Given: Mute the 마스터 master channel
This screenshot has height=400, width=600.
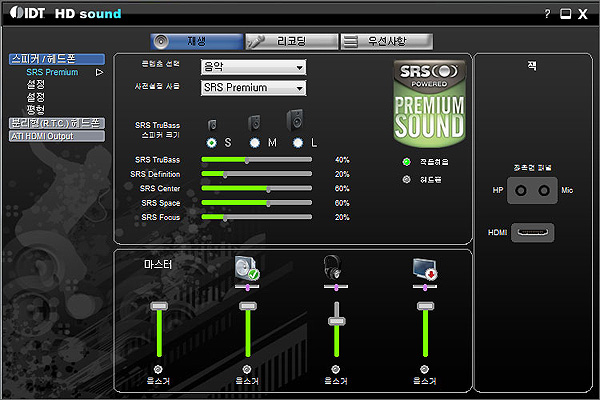Looking at the screenshot, I should click(x=158, y=369).
